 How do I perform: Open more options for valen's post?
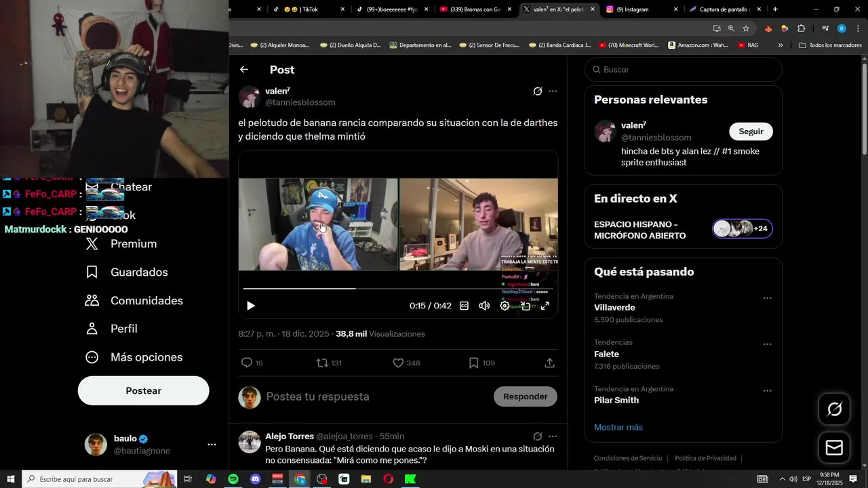click(553, 91)
